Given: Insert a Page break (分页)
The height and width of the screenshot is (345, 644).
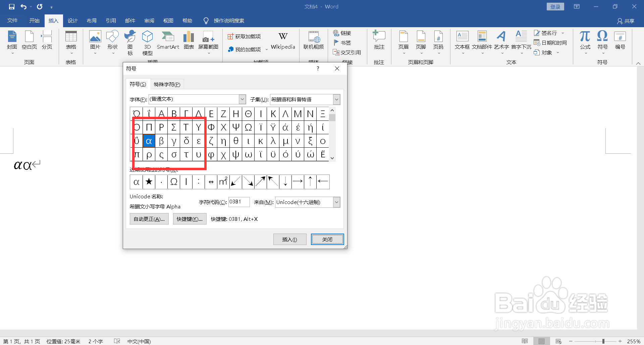Looking at the screenshot, I should [x=47, y=40].
